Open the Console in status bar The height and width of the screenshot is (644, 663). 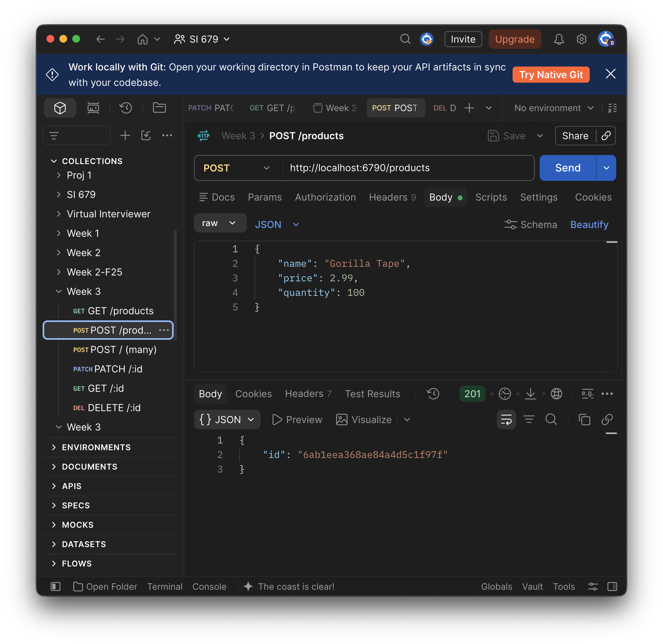tap(209, 586)
